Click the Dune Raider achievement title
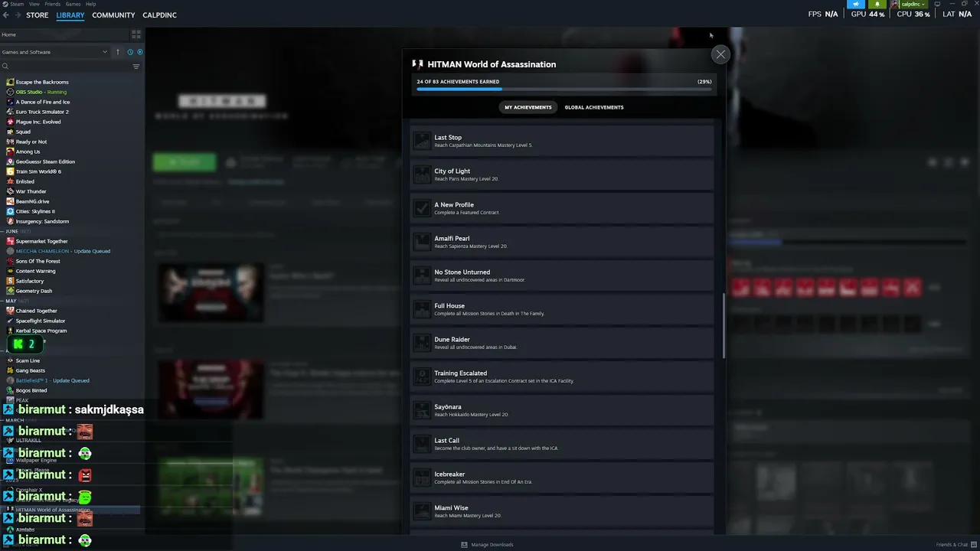Screen dimensions: 980x551 452,340
